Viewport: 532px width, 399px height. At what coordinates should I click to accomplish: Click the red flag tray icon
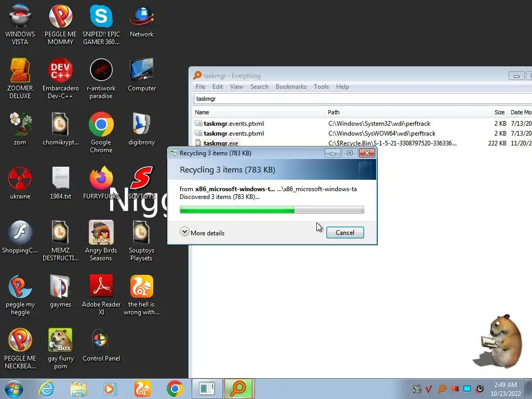point(455,389)
